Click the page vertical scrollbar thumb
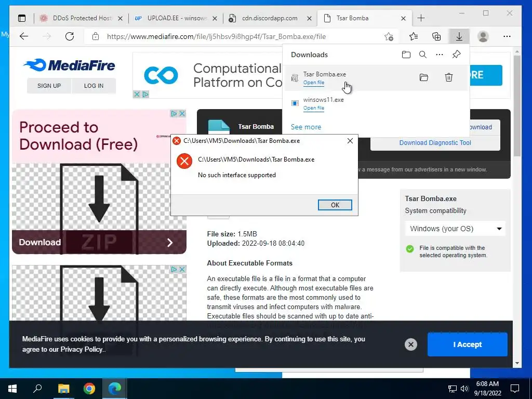532x399 pixels. [x=517, y=105]
